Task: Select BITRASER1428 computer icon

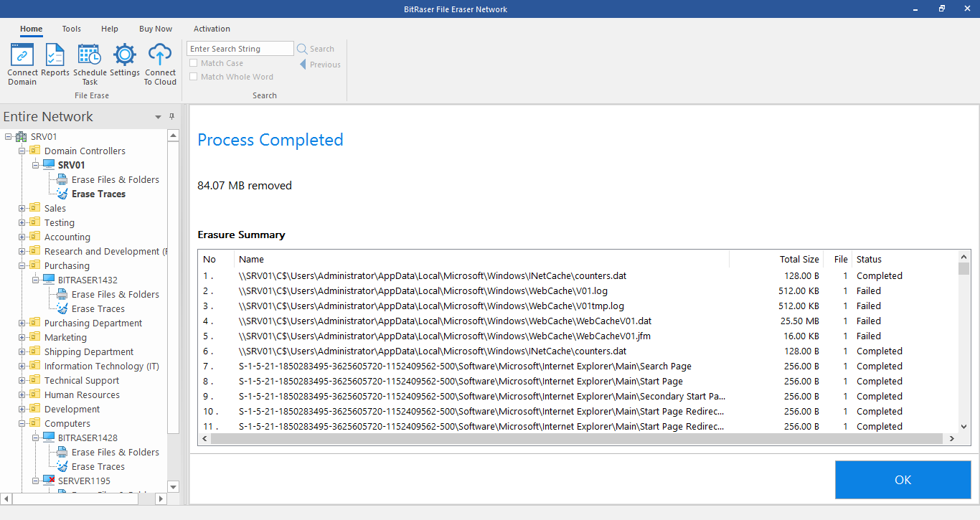Action: click(49, 438)
